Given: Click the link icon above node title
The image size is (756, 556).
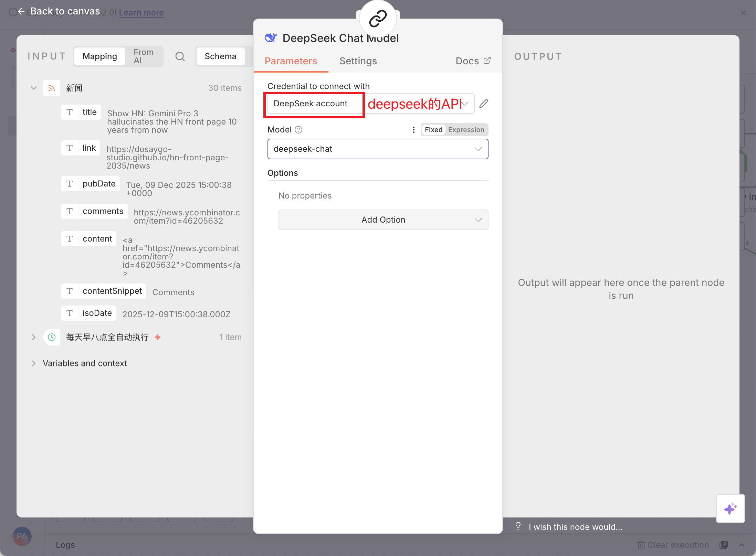Looking at the screenshot, I should pyautogui.click(x=378, y=19).
